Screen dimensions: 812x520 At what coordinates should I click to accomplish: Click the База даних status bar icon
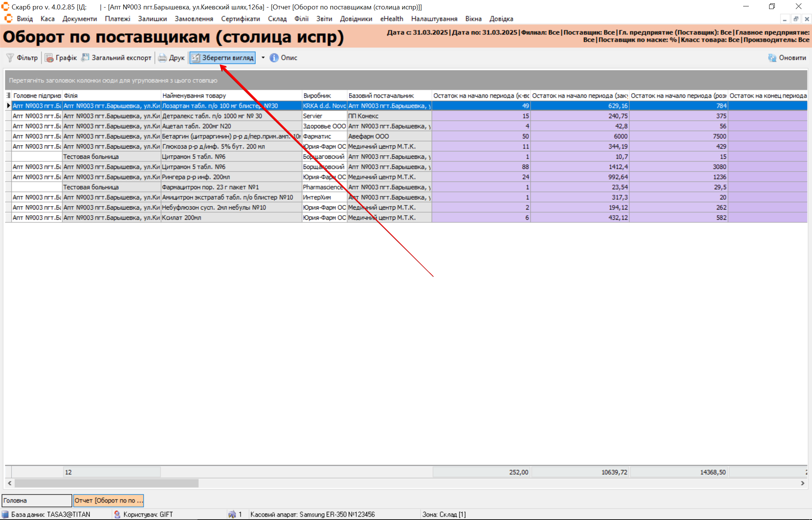5,514
